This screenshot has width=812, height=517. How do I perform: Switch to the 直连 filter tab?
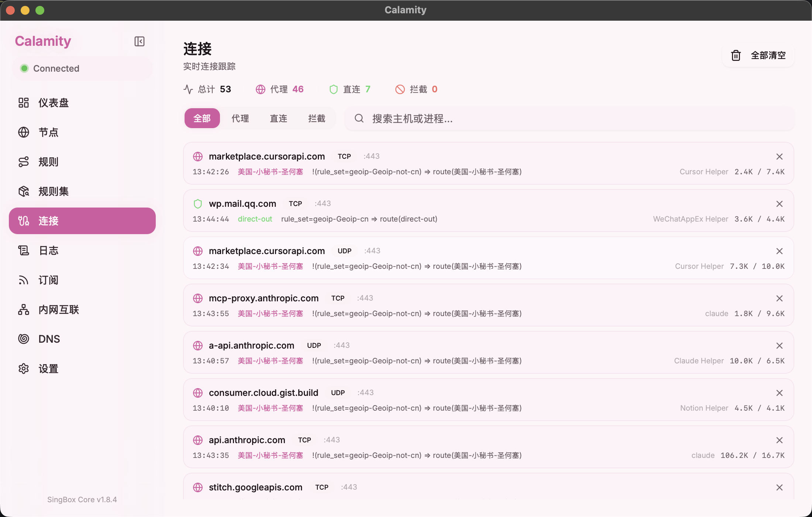pyautogui.click(x=278, y=119)
